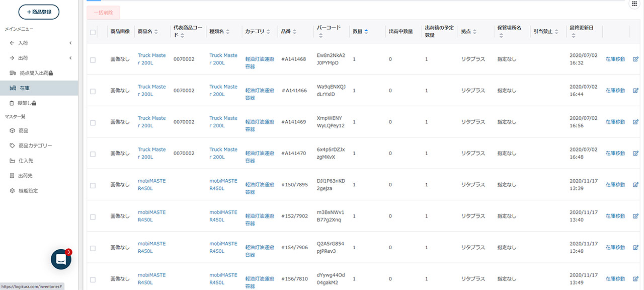This screenshot has height=290, width=644.
Task: Click the + 商品登録 button
Action: click(x=39, y=12)
